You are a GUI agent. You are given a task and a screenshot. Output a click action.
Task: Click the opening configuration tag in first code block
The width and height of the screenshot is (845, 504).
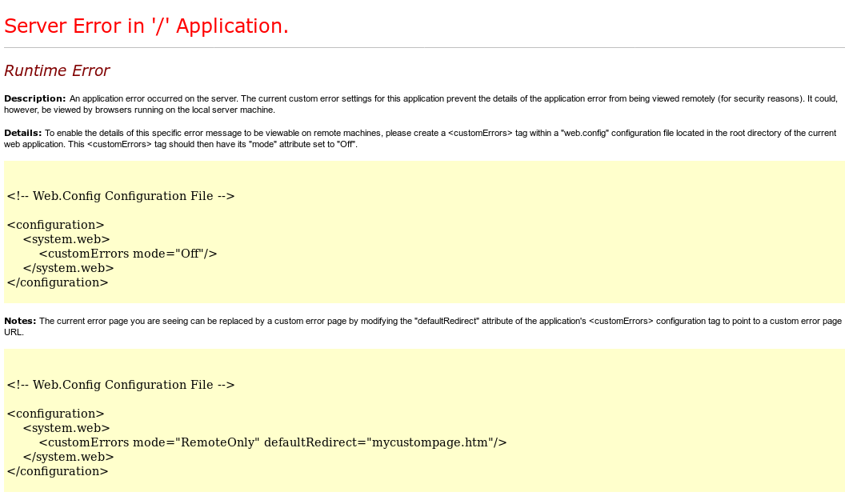coord(55,225)
